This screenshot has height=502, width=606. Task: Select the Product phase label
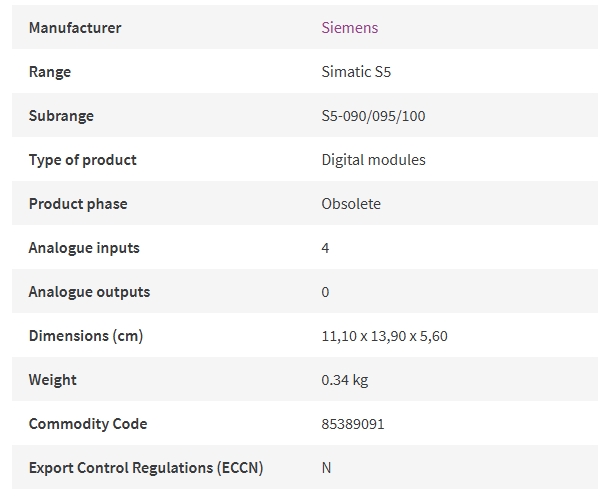tap(78, 204)
